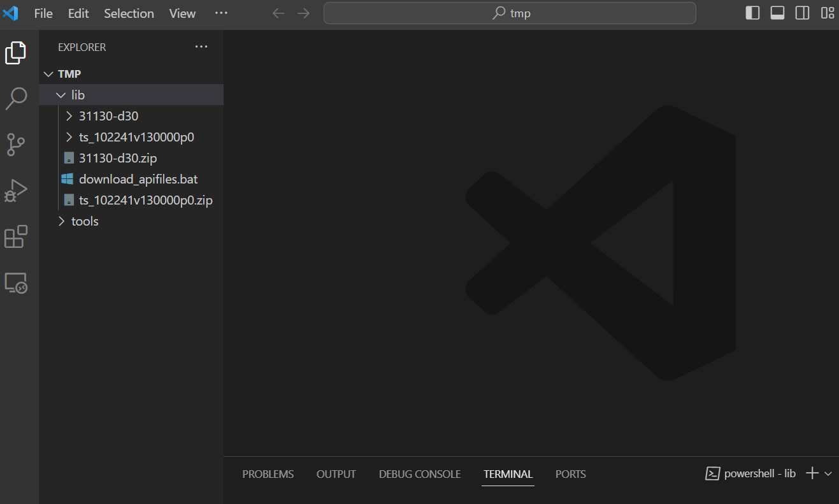
Task: Open the customize layout options
Action: pyautogui.click(x=828, y=13)
